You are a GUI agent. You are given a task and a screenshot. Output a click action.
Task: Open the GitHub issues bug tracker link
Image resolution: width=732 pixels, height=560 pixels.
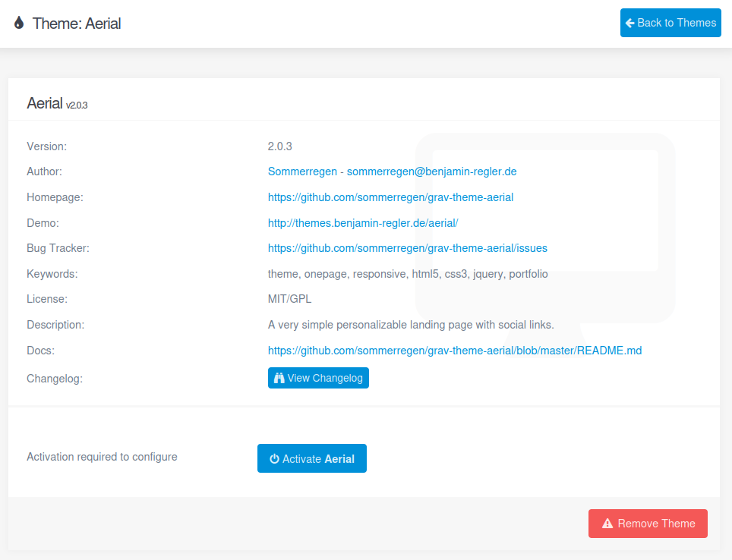tap(407, 248)
